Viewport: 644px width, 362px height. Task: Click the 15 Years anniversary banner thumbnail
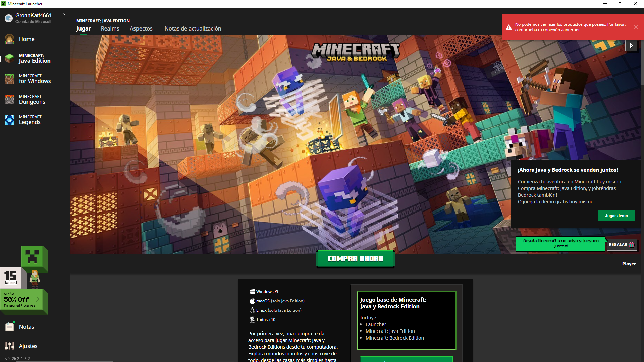(x=11, y=278)
